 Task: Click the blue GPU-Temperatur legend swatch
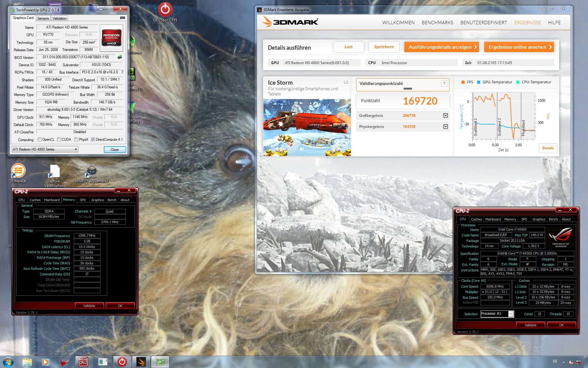click(479, 82)
